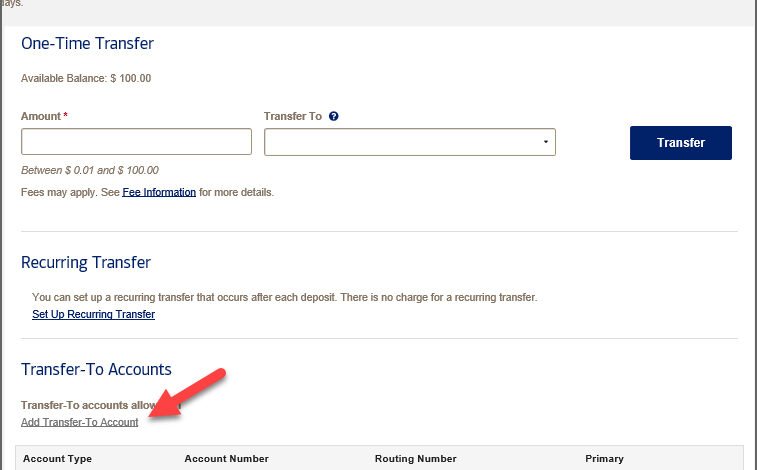Click the Transfer-To Accounts heading
The image size is (757, 470).
96,369
